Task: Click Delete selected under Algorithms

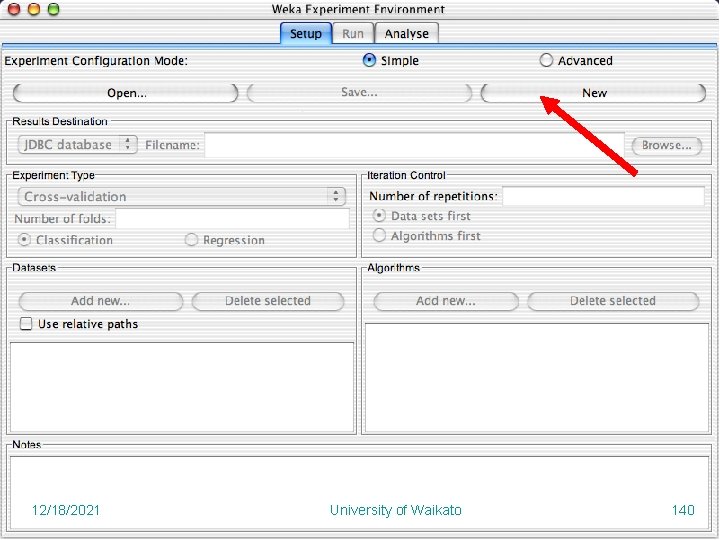Action: [613, 301]
